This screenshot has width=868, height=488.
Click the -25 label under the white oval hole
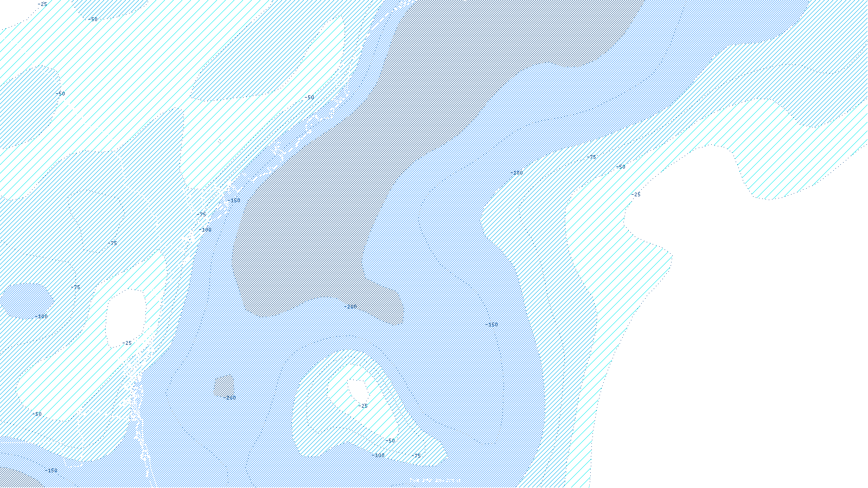click(x=126, y=343)
